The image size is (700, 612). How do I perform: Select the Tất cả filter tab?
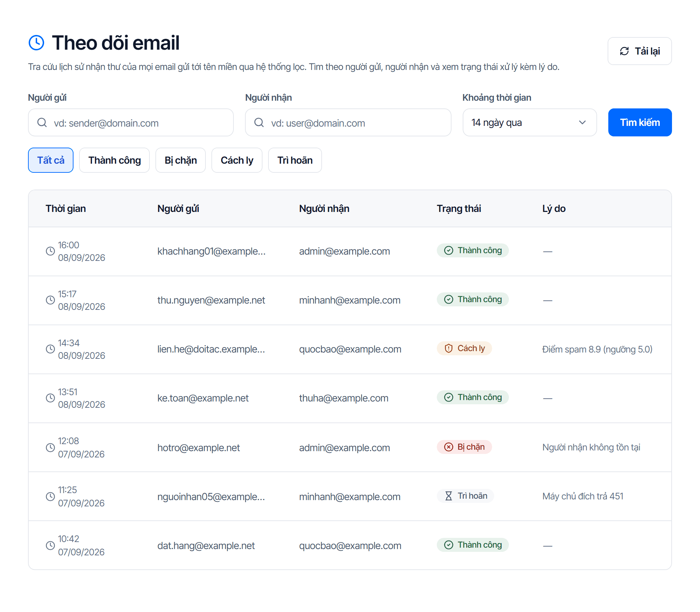(51, 160)
